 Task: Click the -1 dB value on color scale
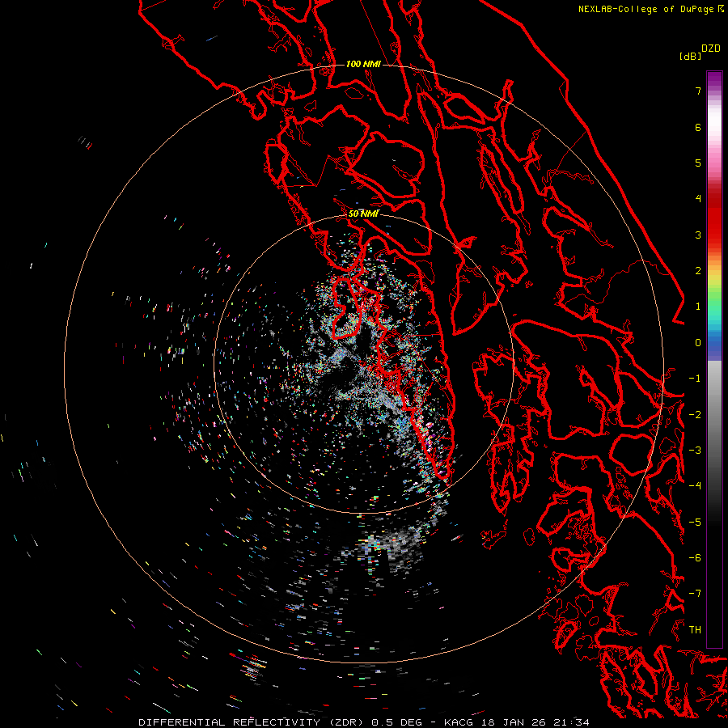pos(695,379)
